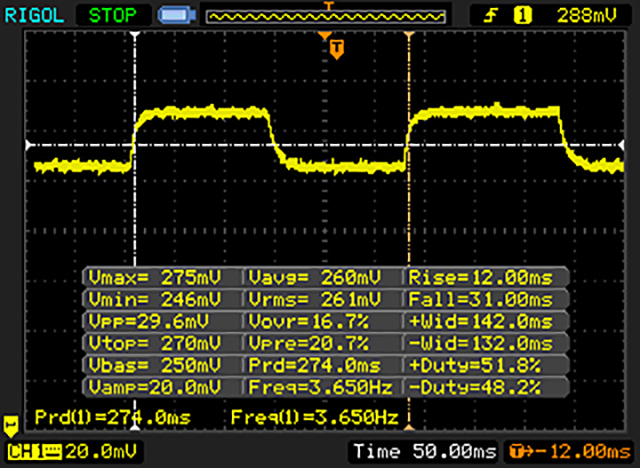Click the orange cursor marker at top of grid
Screen dimensions: 640x468
[408, 36]
